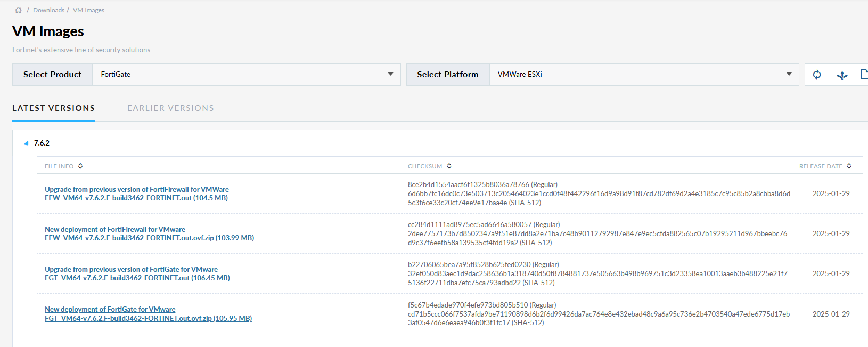Click the Regular checksum starting b22706065bea
868x347 pixels.
pyautogui.click(x=484, y=265)
